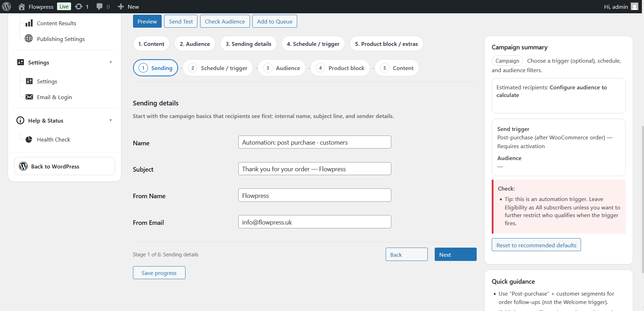Jump to step 4 Product block
The width and height of the screenshot is (644, 311).
pos(340,68)
